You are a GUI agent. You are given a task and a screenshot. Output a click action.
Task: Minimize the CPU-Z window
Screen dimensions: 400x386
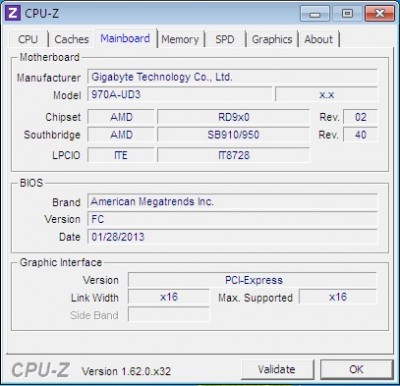coord(314,14)
